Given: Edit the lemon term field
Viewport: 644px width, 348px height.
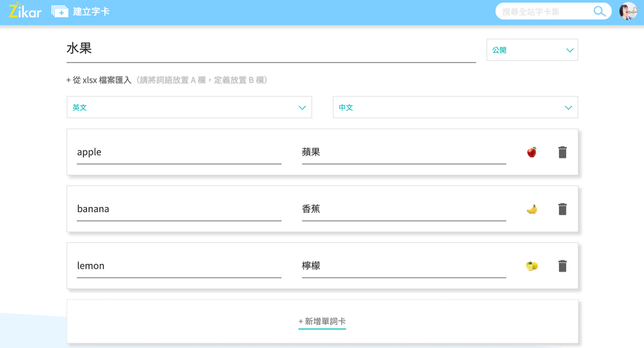Looking at the screenshot, I should coord(179,266).
